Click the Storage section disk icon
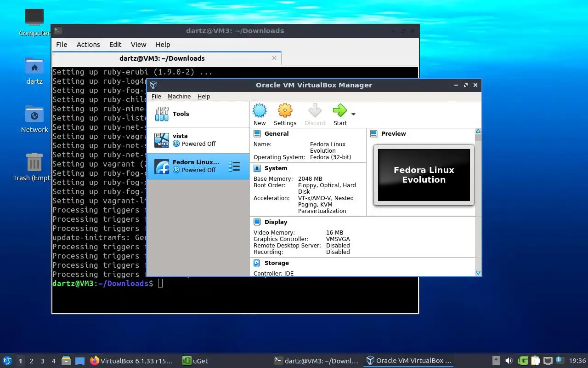The height and width of the screenshot is (368, 588). pos(257,263)
